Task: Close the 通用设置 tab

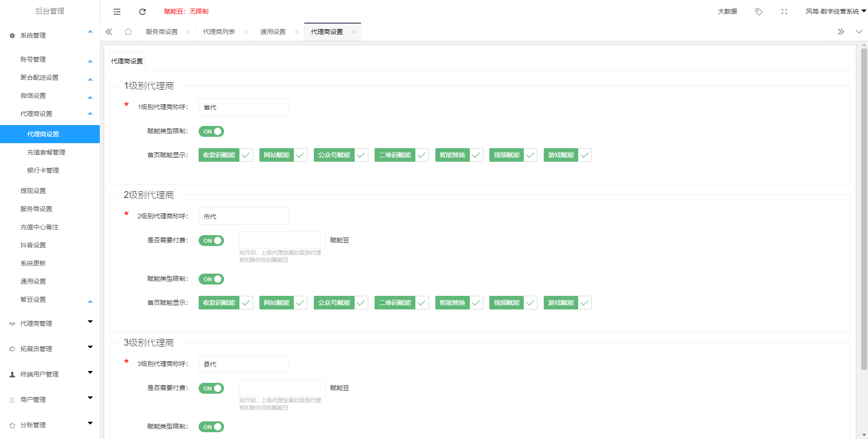Action: click(x=297, y=32)
